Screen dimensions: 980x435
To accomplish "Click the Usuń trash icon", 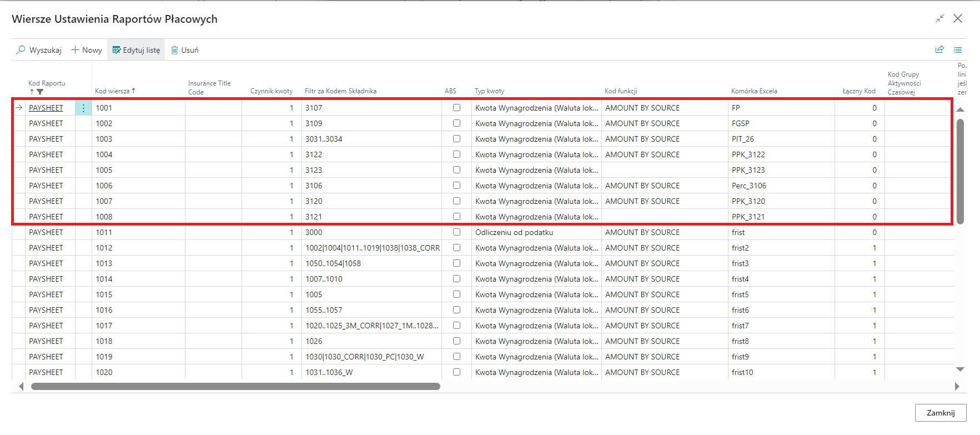I will pyautogui.click(x=175, y=50).
